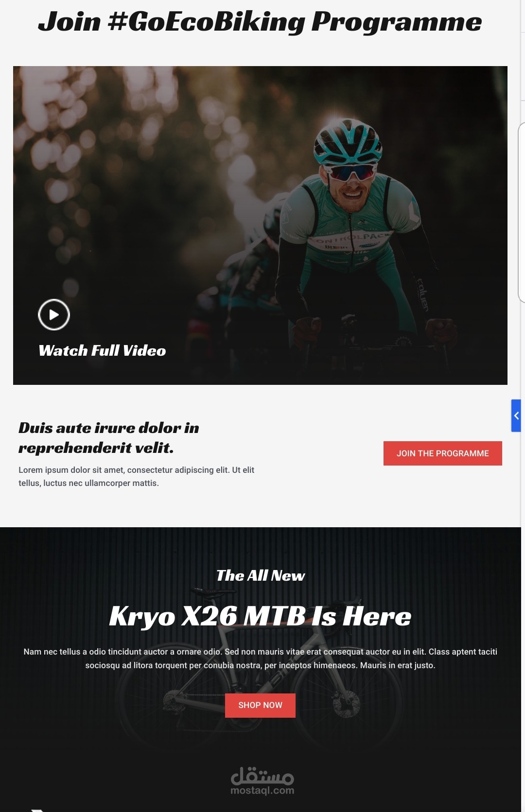
Task: Click the Arabic Mostaql logo text
Action: click(x=262, y=776)
